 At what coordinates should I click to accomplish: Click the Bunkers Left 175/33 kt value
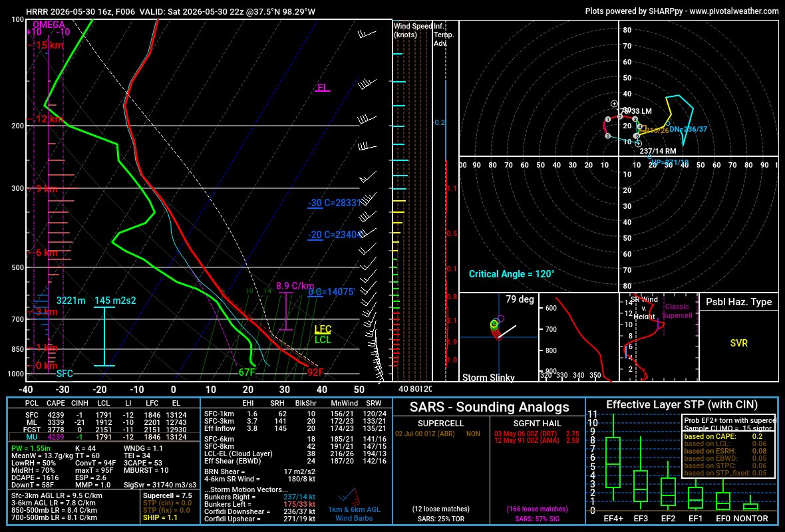tap(299, 504)
